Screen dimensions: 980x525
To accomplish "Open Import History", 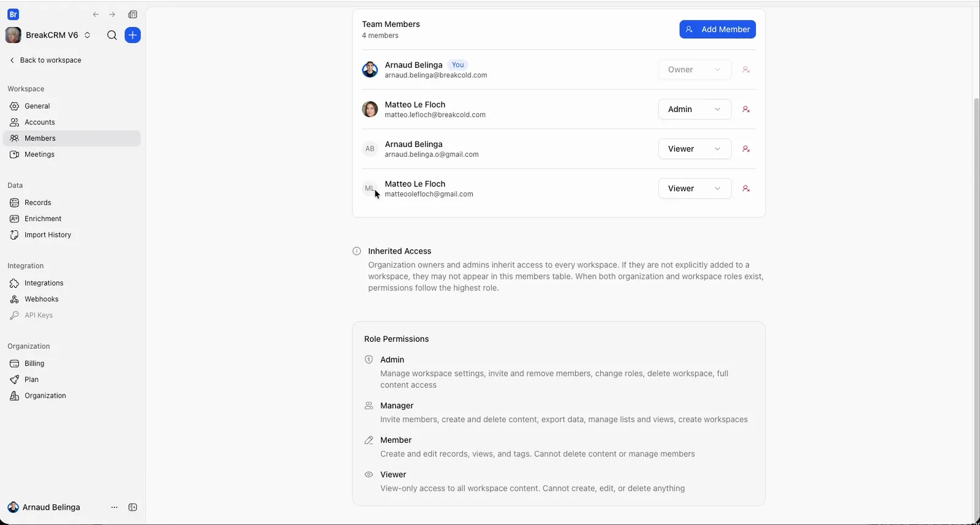I will (72, 235).
